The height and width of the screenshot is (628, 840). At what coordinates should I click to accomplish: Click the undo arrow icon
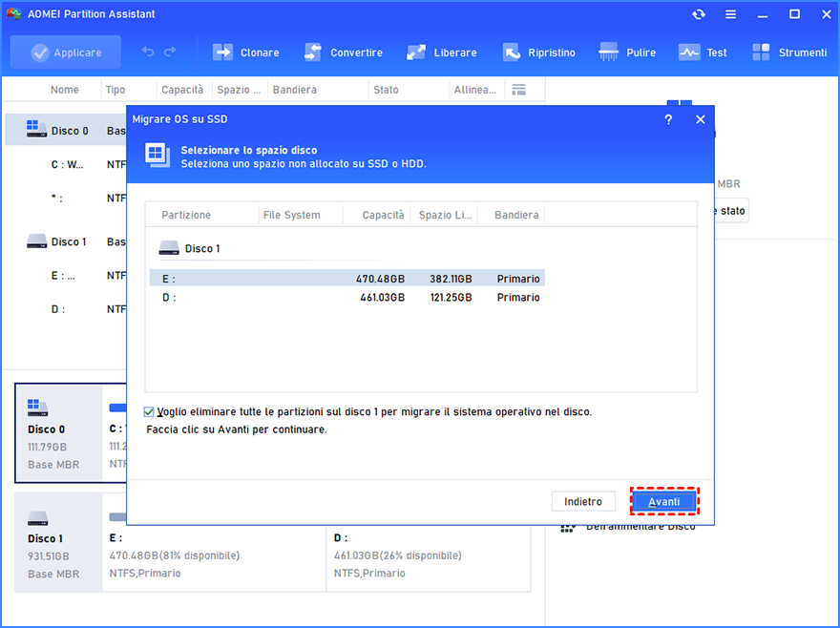coord(148,52)
